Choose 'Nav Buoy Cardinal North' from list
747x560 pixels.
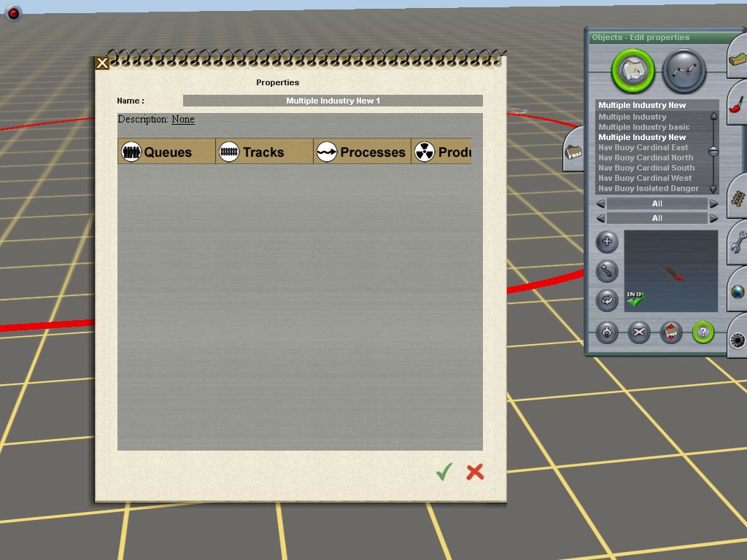coord(646,157)
